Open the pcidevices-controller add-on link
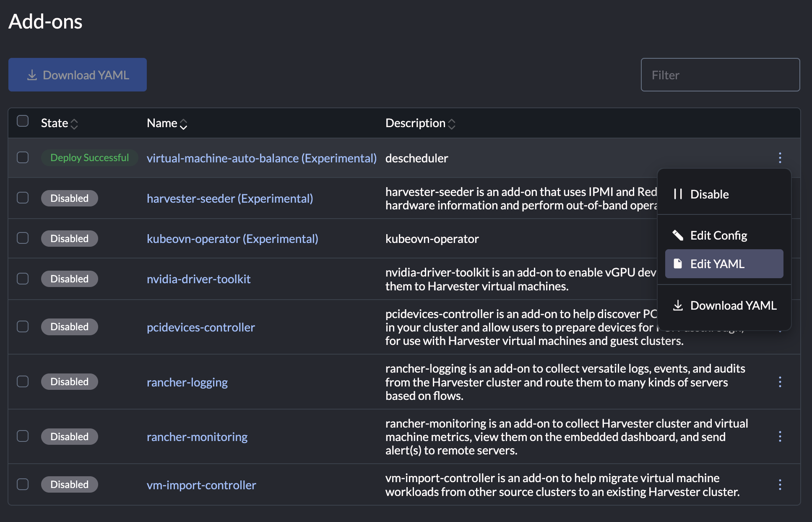Image resolution: width=812 pixels, height=522 pixels. click(x=200, y=327)
